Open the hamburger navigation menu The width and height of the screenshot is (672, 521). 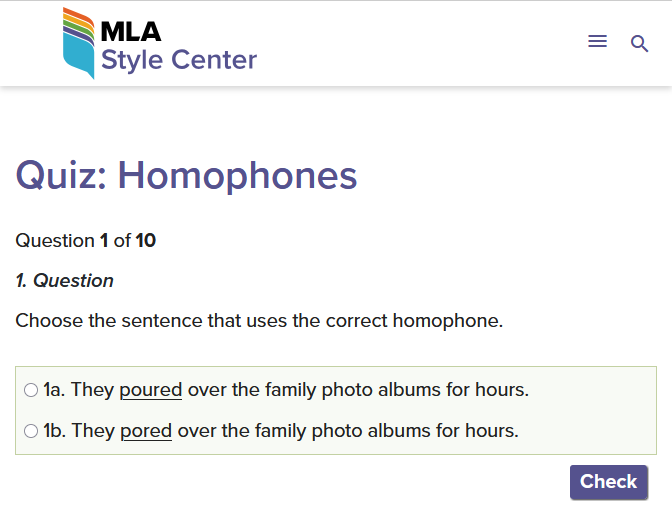point(597,42)
